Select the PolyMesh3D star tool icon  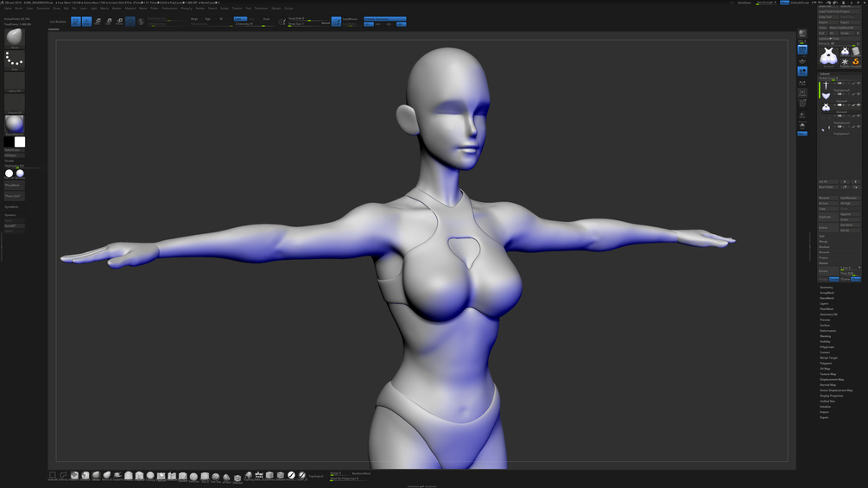click(x=845, y=62)
